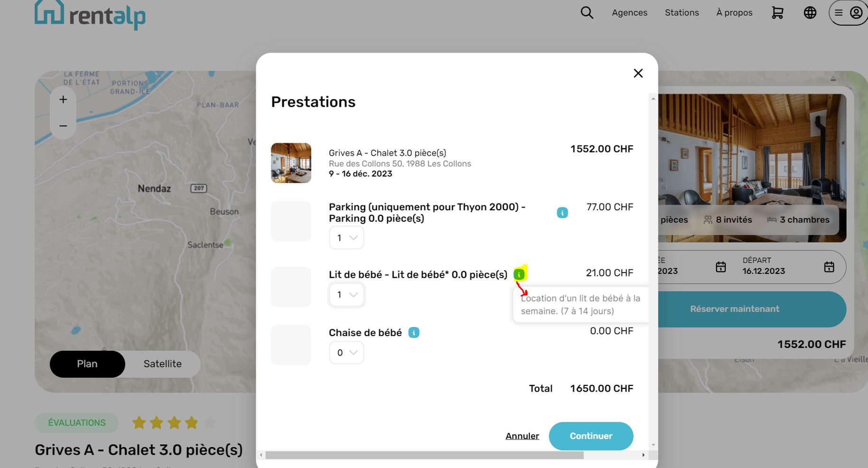Open the Agences menu item
Viewport: 868px width, 468px height.
pyautogui.click(x=629, y=13)
